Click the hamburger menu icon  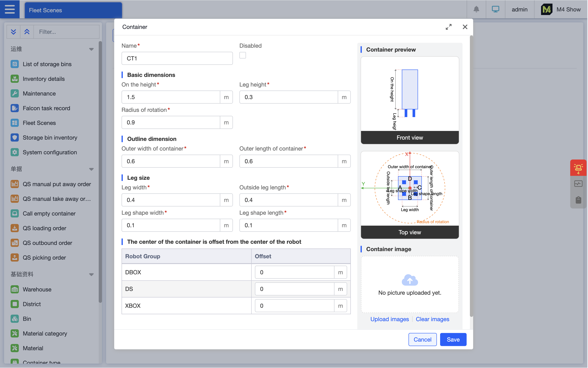pyautogui.click(x=10, y=9)
